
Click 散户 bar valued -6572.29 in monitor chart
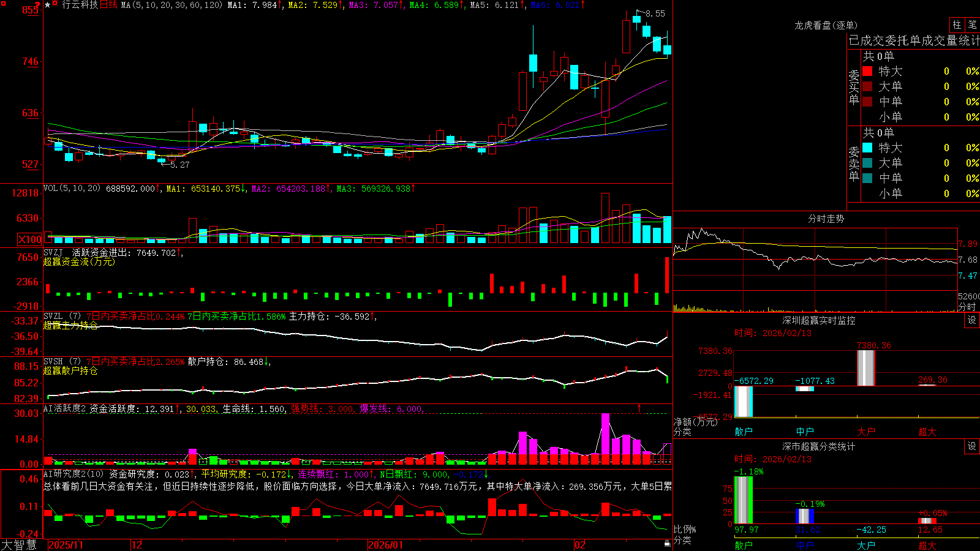click(744, 402)
